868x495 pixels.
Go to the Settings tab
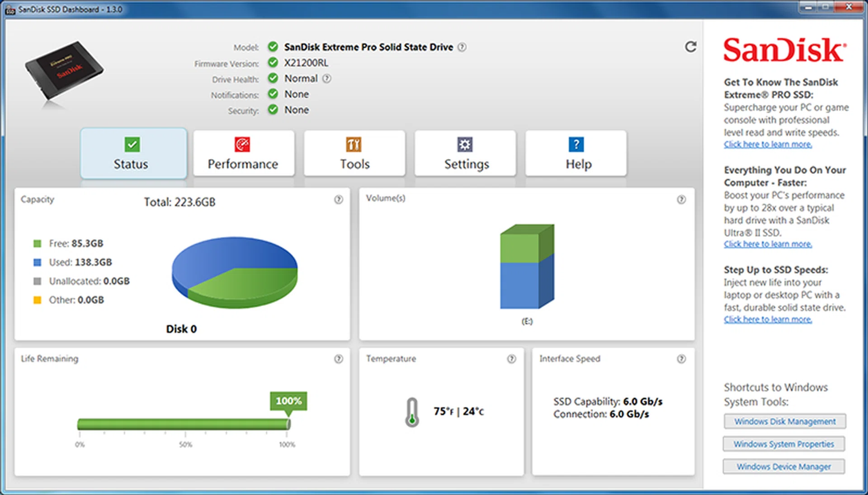[x=465, y=154]
